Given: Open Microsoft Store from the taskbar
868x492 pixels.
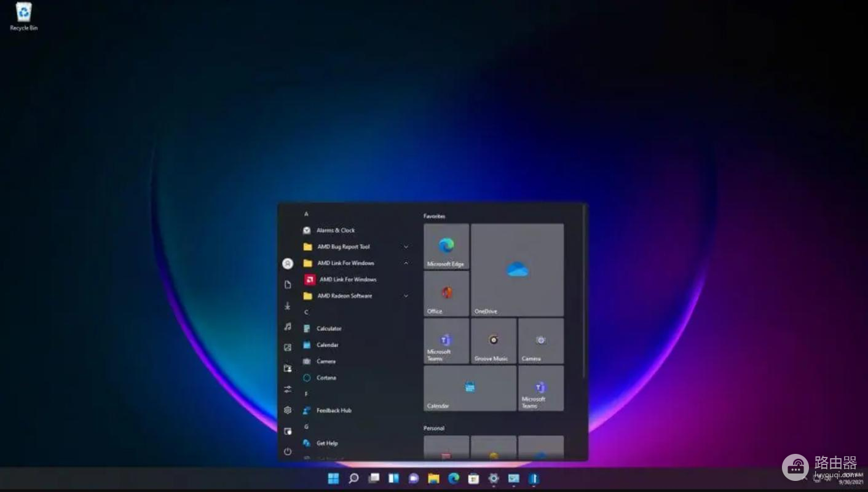Looking at the screenshot, I should click(x=473, y=478).
